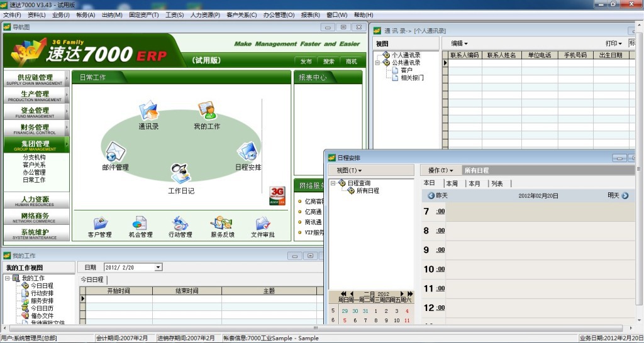Open the 文件(F) menu

pyautogui.click(x=12, y=15)
